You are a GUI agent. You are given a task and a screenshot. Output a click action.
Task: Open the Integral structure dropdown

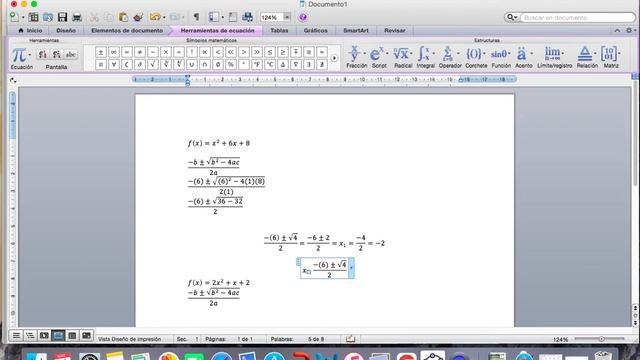click(x=426, y=57)
